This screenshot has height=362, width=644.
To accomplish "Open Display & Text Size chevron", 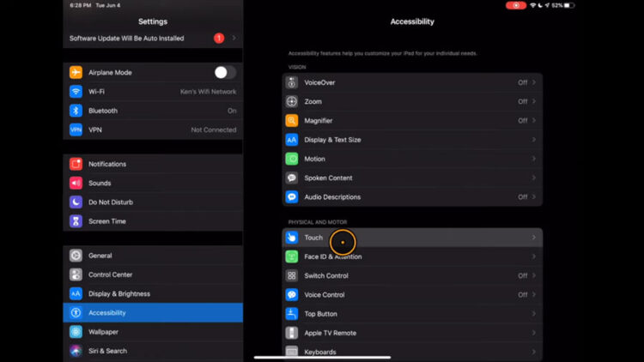I will (x=534, y=140).
